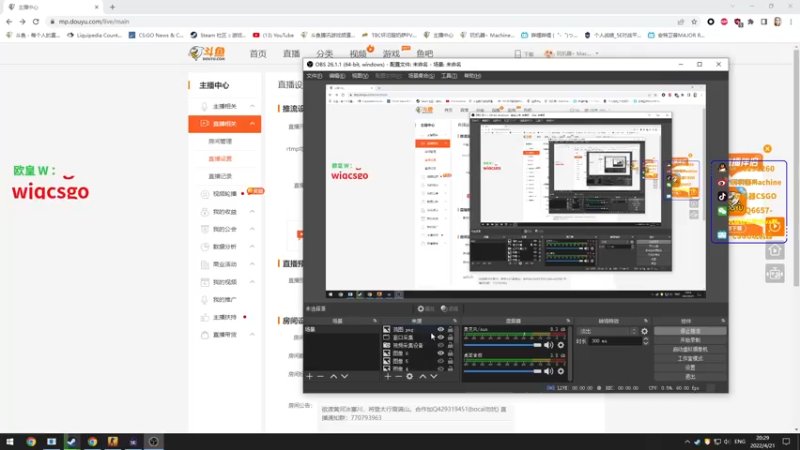Click the Windows Start button

point(10,442)
